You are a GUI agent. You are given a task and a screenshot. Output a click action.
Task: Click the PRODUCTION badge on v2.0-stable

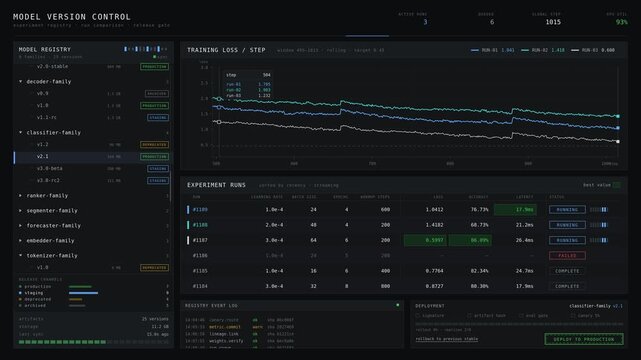point(155,67)
